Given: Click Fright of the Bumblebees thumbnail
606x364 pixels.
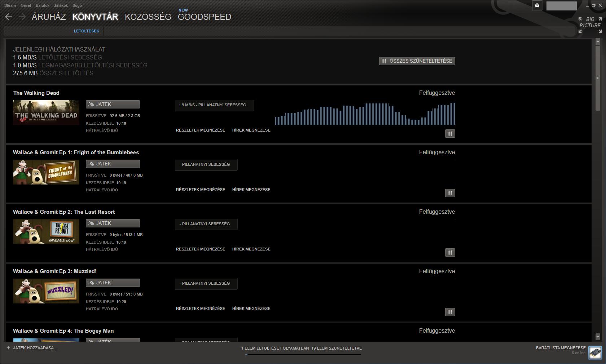Looking at the screenshot, I should tap(46, 172).
